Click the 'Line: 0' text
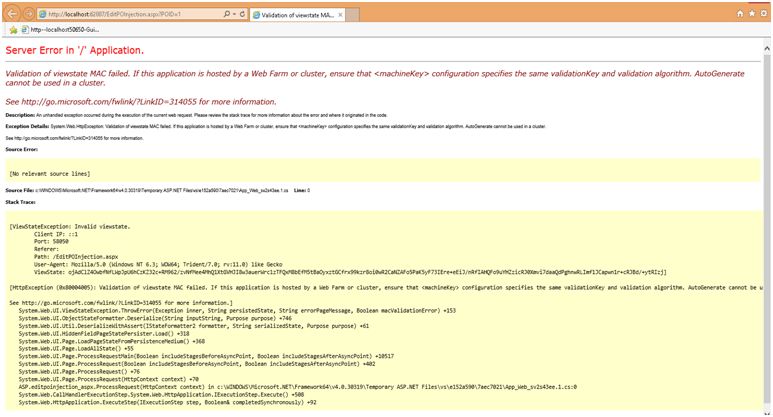 pos(302,190)
